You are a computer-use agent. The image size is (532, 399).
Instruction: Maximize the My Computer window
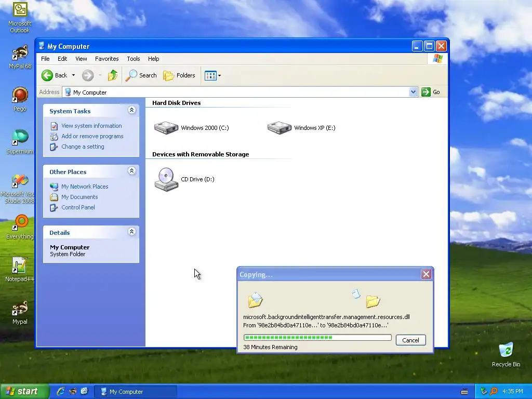429,46
